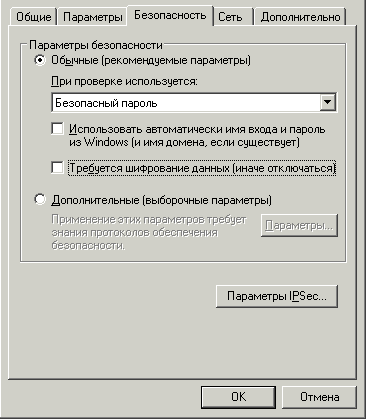
Task: Enable the automatic Windows login and password checkbox
Action: pos(57,129)
